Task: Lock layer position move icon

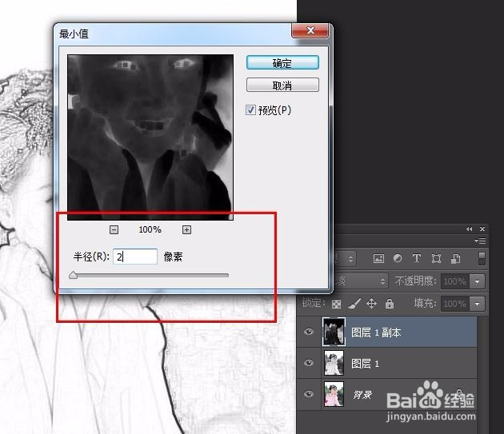Action: pyautogui.click(x=371, y=304)
